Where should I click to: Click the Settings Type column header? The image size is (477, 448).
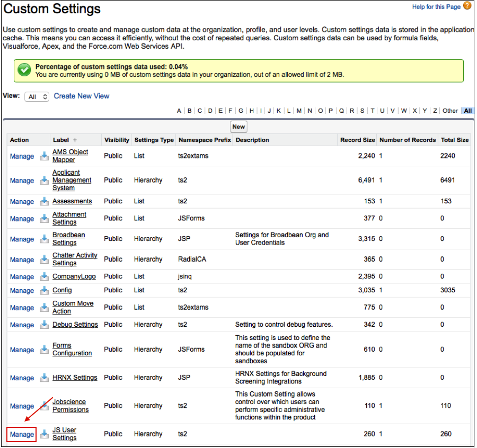pyautogui.click(x=154, y=140)
